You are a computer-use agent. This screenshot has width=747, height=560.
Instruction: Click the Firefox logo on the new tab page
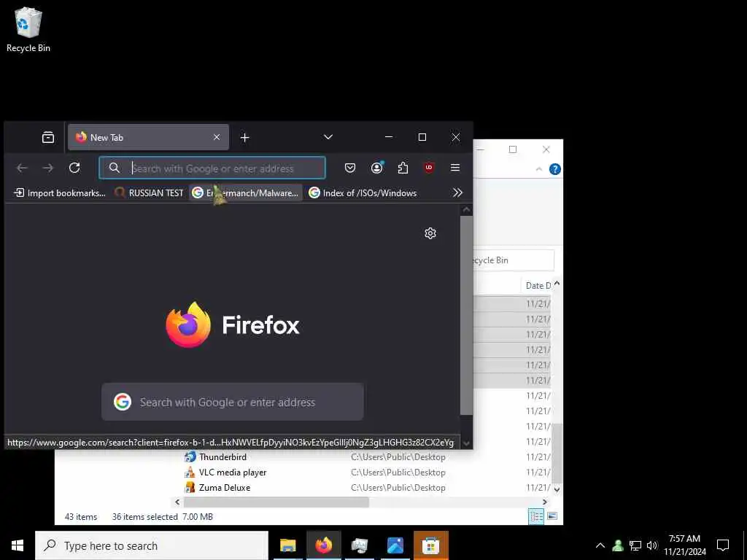(187, 324)
